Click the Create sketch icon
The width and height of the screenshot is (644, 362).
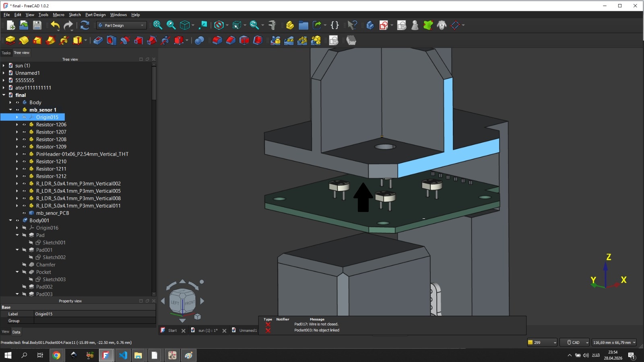click(384, 25)
